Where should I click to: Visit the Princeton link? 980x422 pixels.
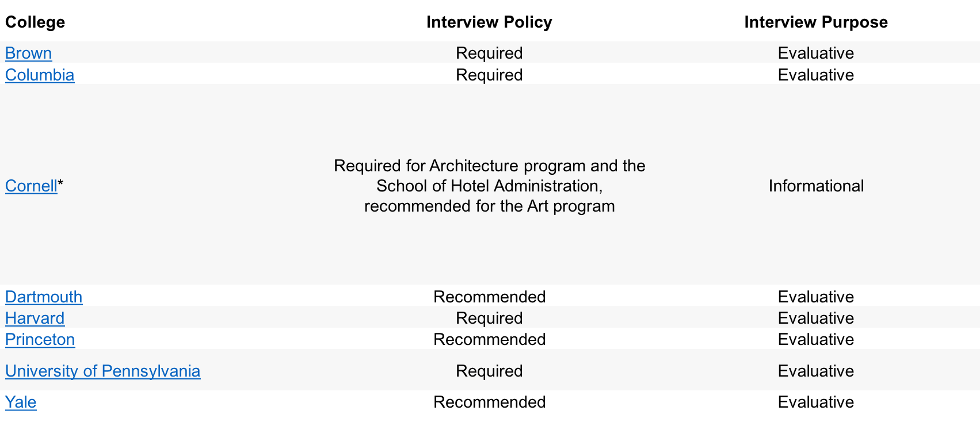(x=40, y=339)
